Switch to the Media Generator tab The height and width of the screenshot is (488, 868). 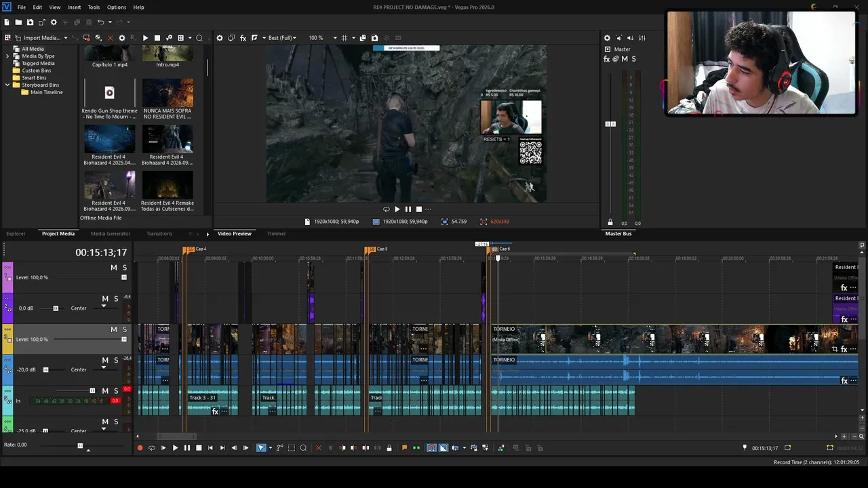111,234
